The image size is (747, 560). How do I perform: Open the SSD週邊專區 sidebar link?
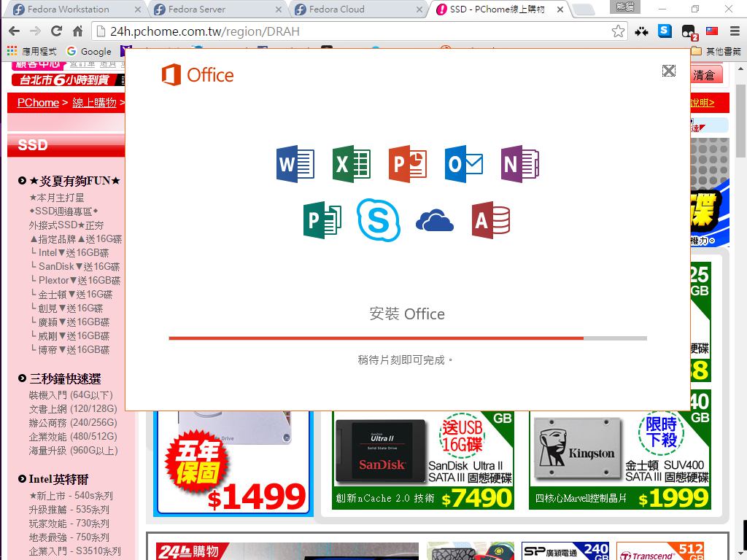[x=63, y=211]
